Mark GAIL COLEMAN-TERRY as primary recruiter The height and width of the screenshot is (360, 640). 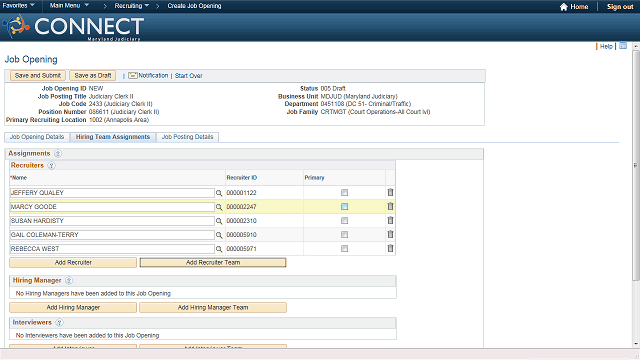pyautogui.click(x=344, y=235)
